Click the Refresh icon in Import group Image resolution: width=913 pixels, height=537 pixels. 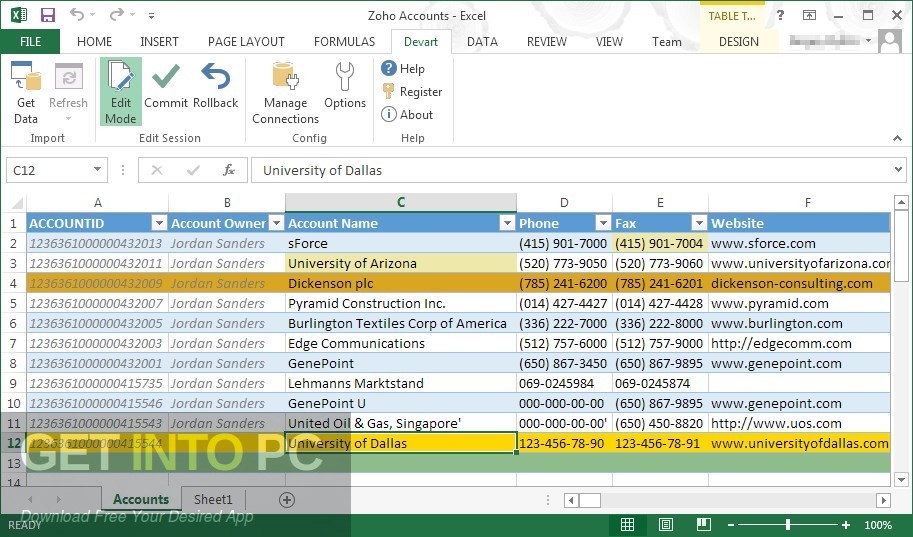69,77
